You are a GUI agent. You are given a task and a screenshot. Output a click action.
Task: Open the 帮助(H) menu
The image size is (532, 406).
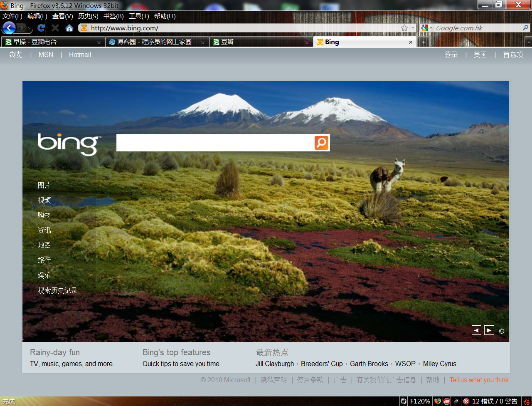(x=165, y=16)
